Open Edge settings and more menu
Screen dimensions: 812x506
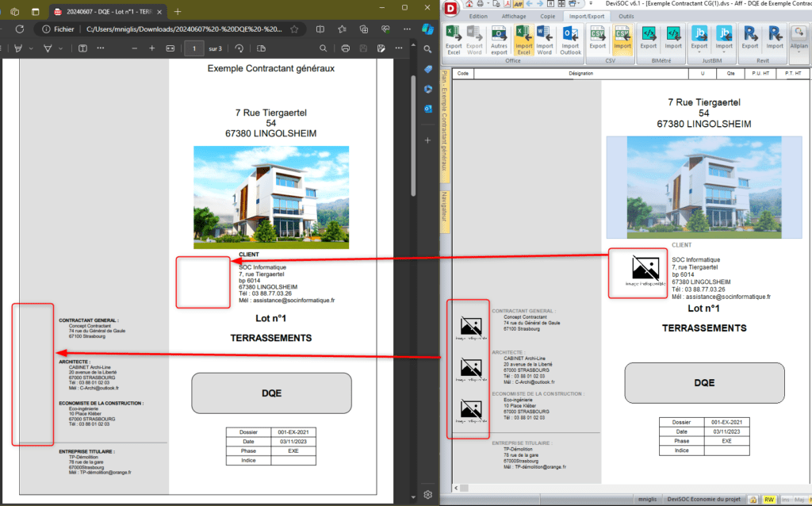[x=407, y=29]
